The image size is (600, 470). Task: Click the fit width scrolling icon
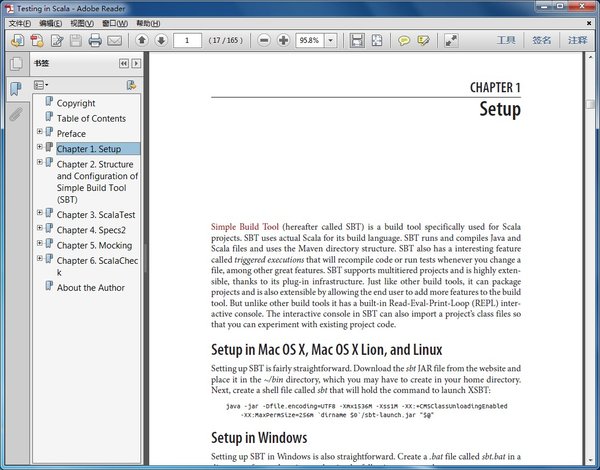(357, 40)
